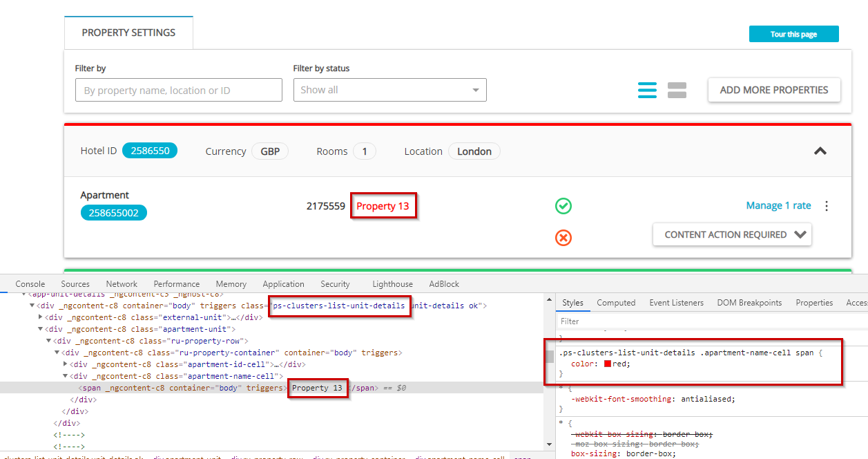Click the Tour this page button
This screenshot has height=459, width=868.
click(x=793, y=34)
